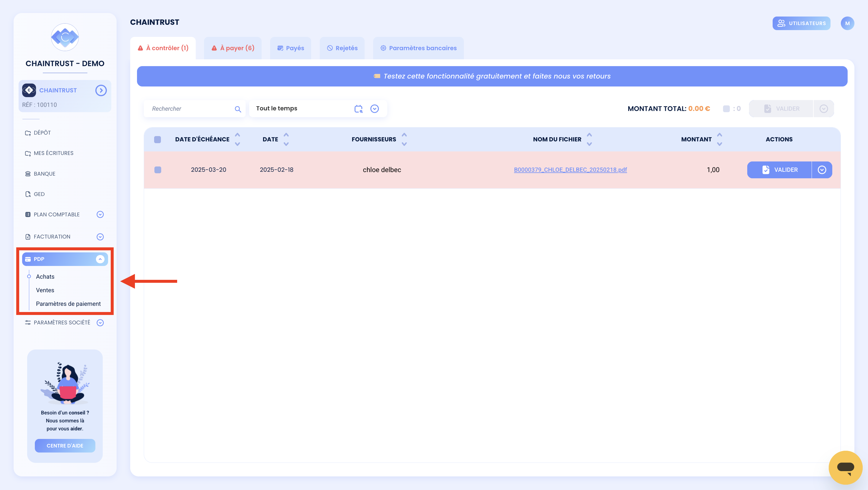Open the calendar date picker icon
Image resolution: width=868 pixels, height=490 pixels.
point(358,109)
